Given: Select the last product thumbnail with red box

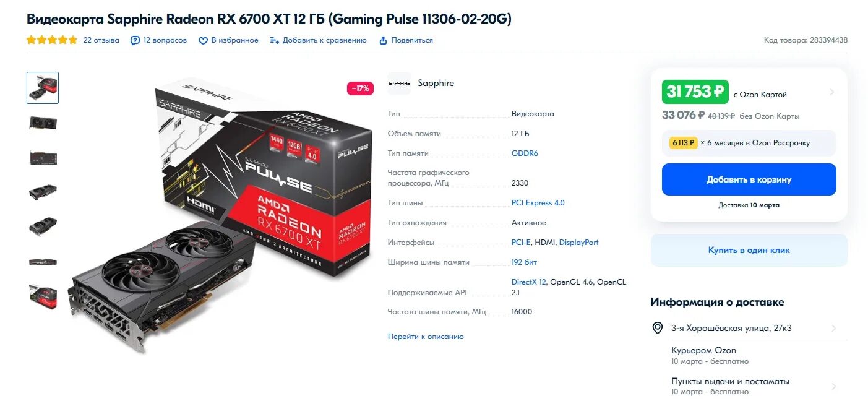Looking at the screenshot, I should [43, 296].
